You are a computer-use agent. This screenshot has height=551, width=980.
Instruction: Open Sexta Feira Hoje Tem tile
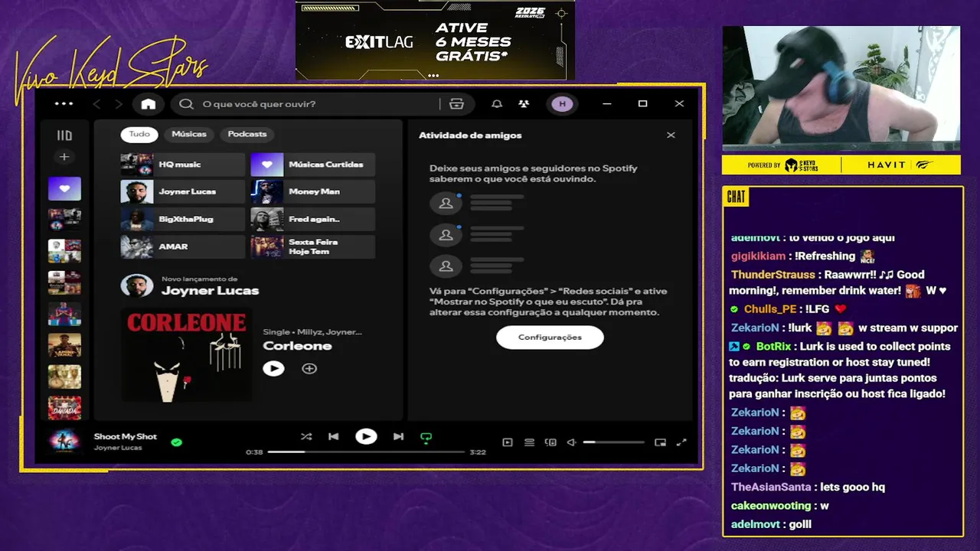312,247
